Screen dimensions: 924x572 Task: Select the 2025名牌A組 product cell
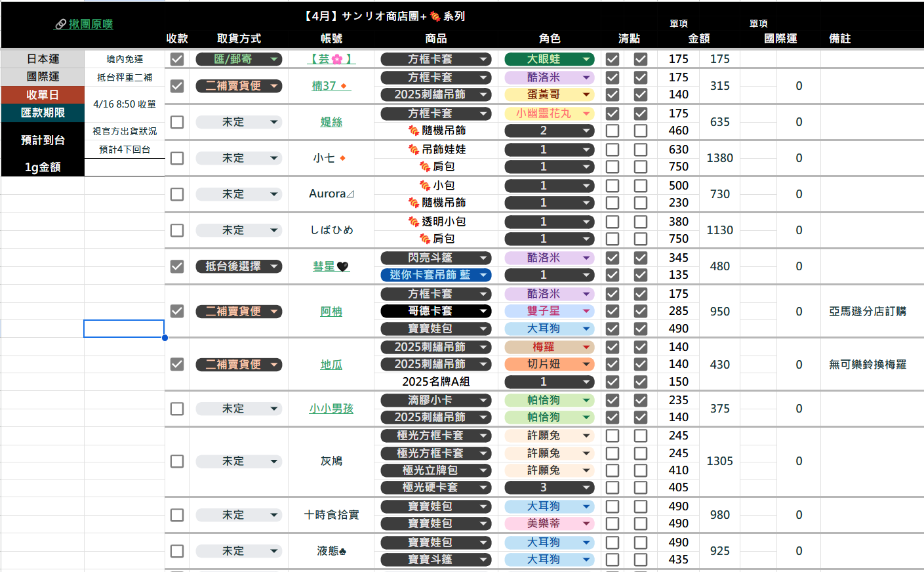pyautogui.click(x=436, y=382)
